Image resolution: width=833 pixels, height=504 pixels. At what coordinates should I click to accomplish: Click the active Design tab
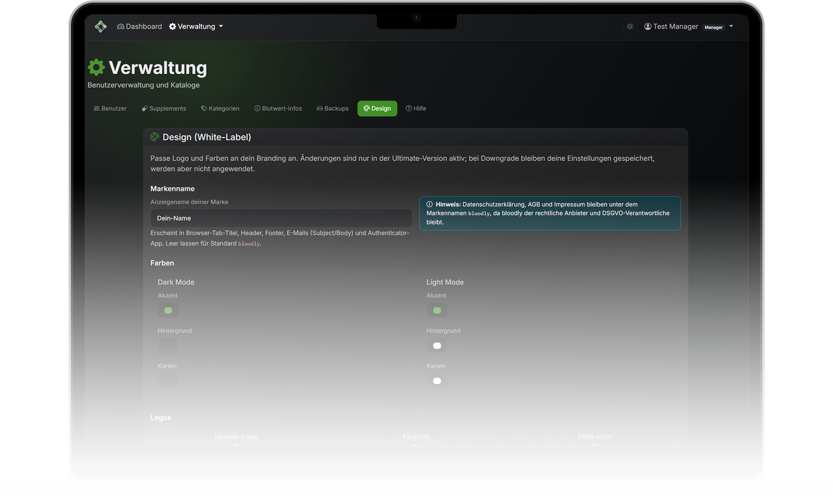tap(377, 108)
